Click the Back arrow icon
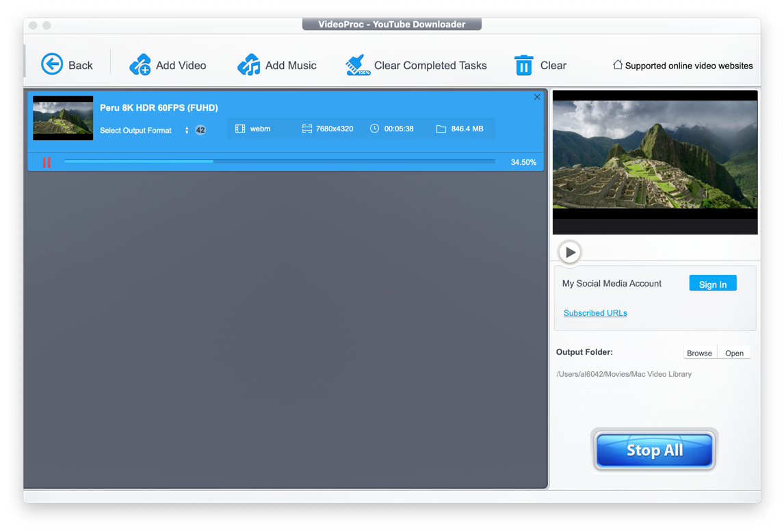Screen dimensions: 784x532 pos(51,64)
